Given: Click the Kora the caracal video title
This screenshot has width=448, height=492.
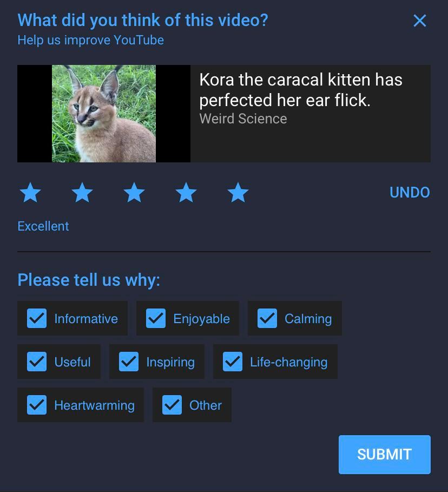Looking at the screenshot, I should (300, 90).
